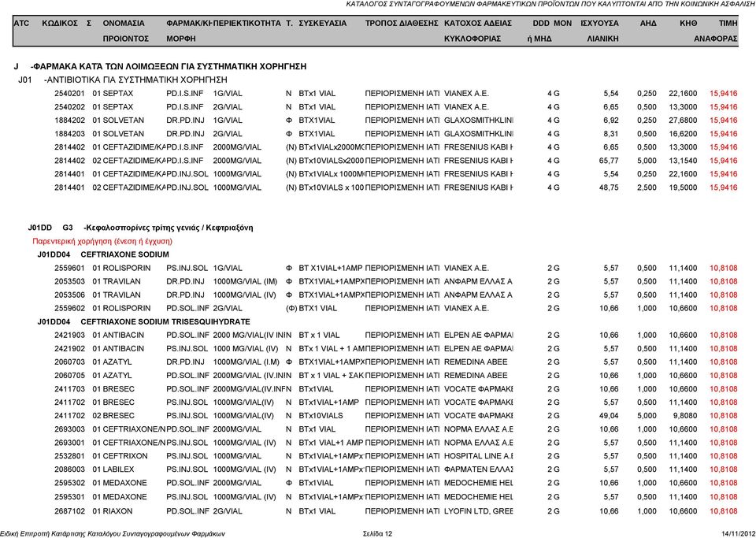
Task: Select product code 2595301
Action: pyautogui.click(x=69, y=496)
